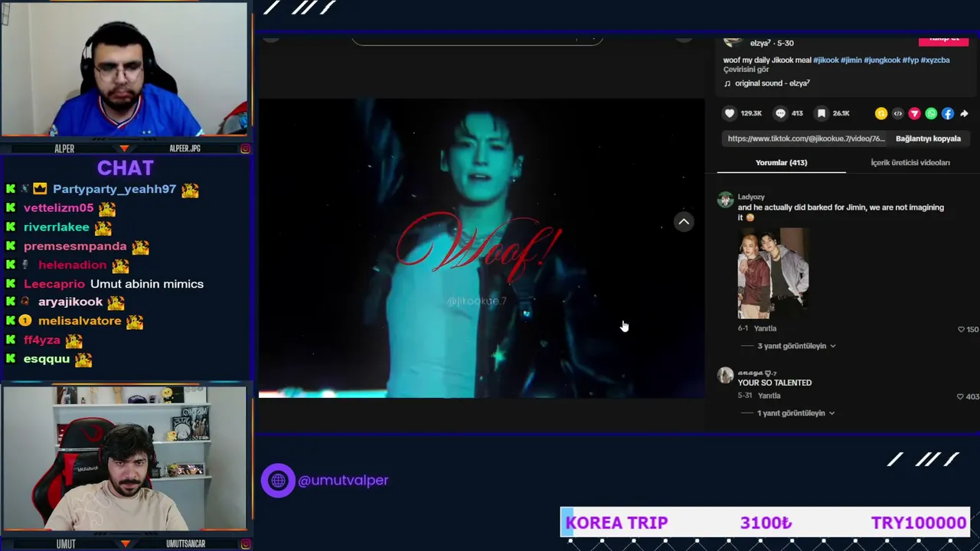Click the anaya commenter name
980x551 pixels.
(x=756, y=373)
